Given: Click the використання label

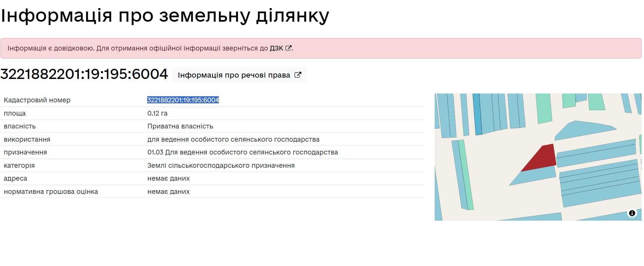Looking at the screenshot, I should point(27,139).
